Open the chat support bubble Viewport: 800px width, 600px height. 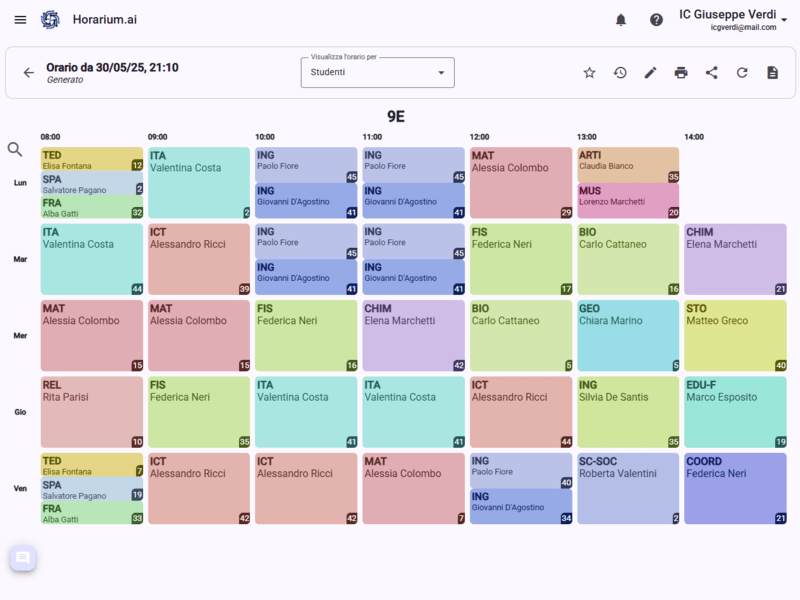pyautogui.click(x=23, y=558)
